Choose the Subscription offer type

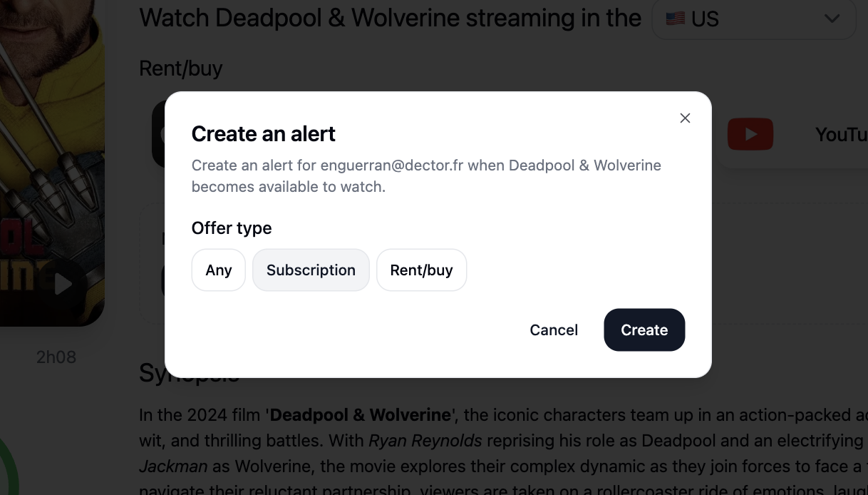point(311,270)
